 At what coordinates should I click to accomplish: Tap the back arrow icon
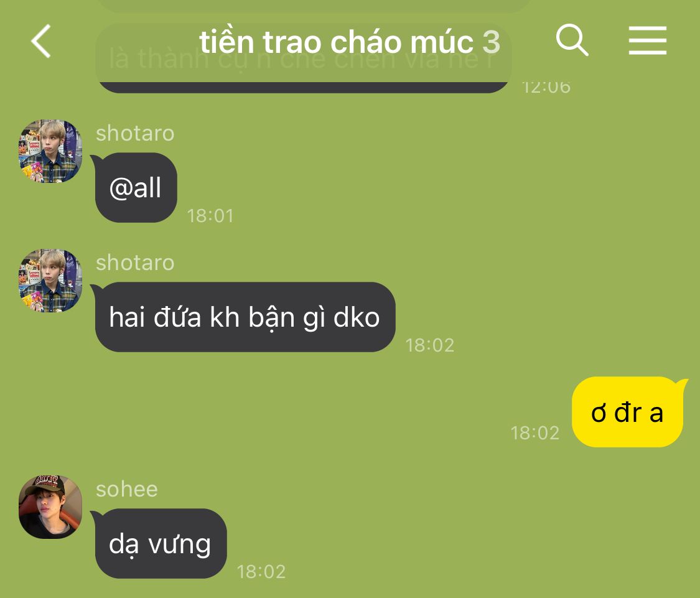point(41,41)
